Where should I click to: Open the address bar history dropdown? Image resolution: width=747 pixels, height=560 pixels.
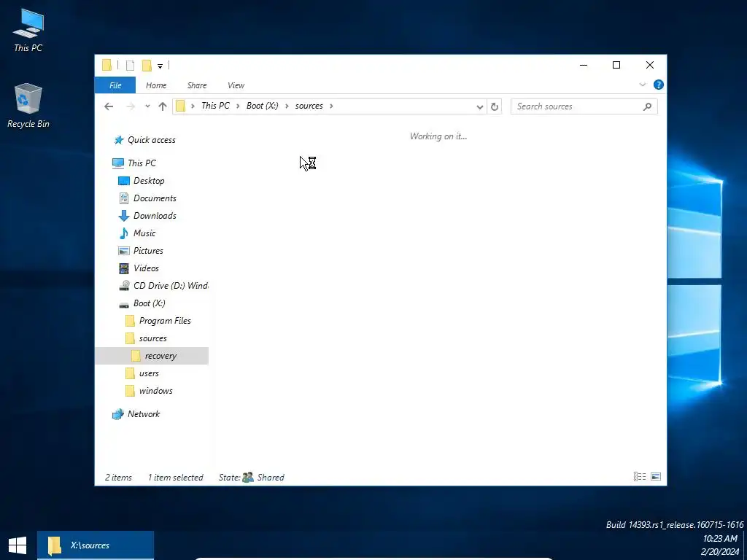[x=480, y=106]
